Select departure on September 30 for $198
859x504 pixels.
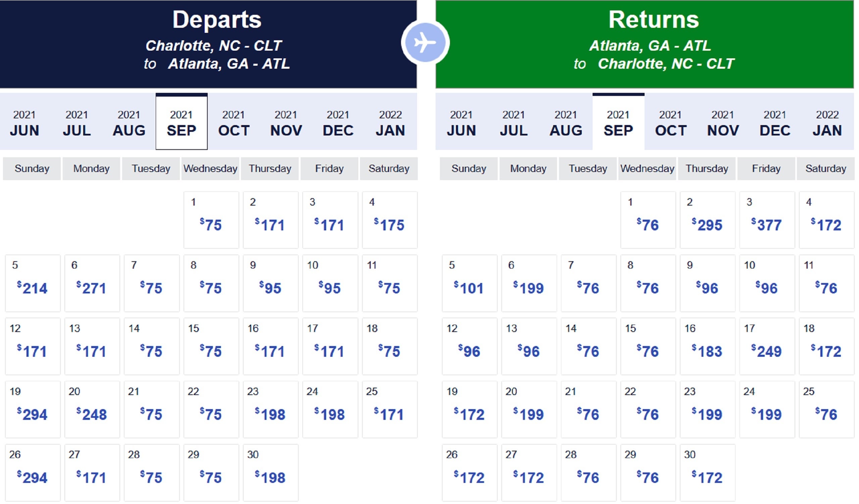[x=270, y=472]
